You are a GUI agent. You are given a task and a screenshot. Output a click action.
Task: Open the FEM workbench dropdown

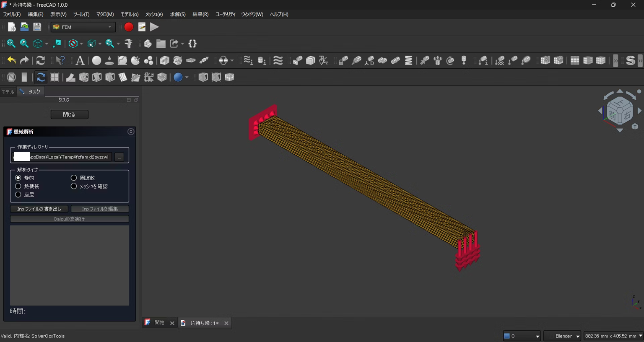point(83,27)
